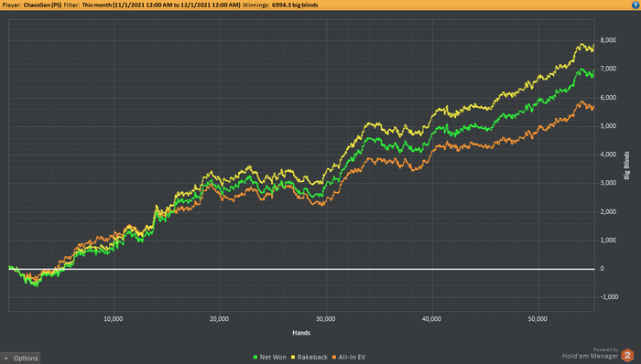
Task: Click the Big Blinds axis title
Action: [x=626, y=166]
